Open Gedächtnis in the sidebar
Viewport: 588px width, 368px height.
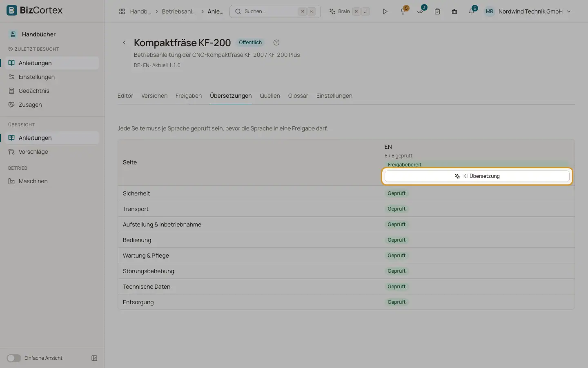tap(52, 91)
